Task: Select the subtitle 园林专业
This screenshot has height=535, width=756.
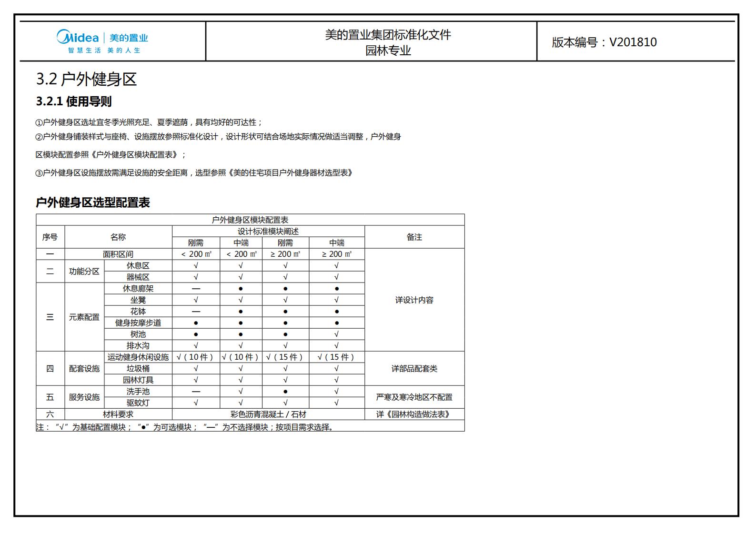Action: (x=388, y=50)
